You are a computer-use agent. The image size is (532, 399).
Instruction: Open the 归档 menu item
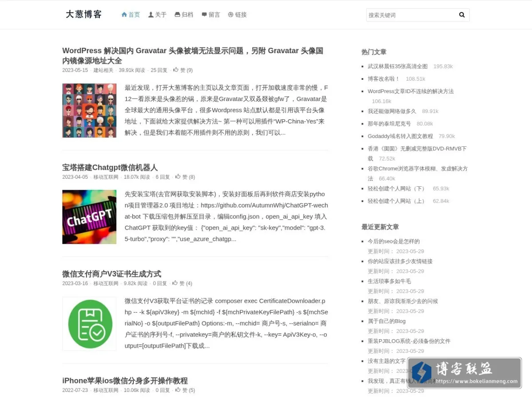click(x=184, y=15)
